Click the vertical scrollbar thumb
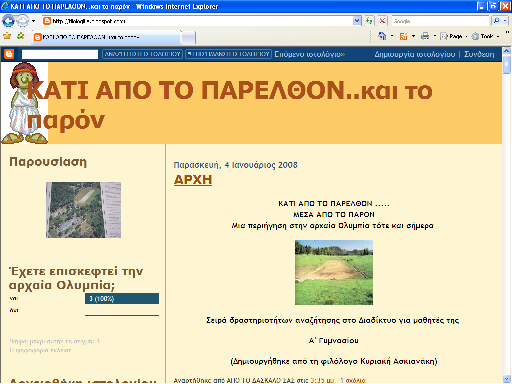This screenshot has height=384, width=512. coord(507,65)
